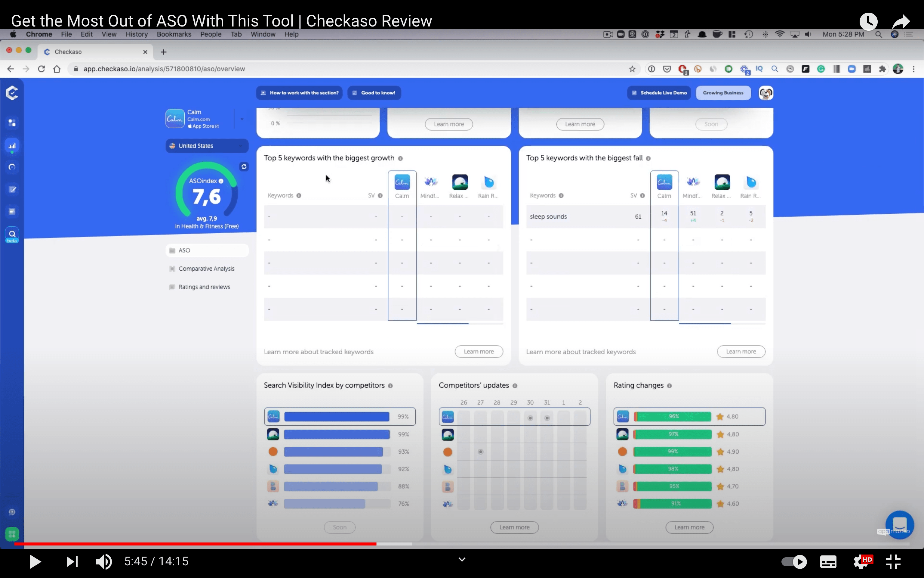Open the chat support bubble

[x=900, y=524]
